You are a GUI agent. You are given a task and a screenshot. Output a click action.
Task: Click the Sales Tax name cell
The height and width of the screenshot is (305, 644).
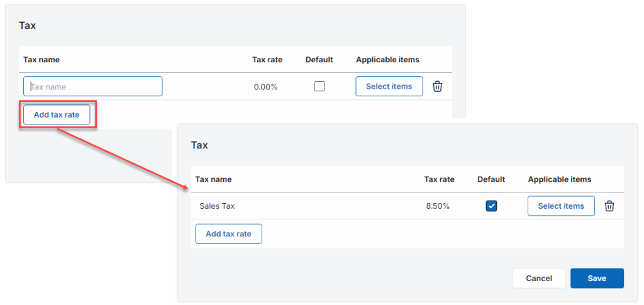(x=217, y=206)
